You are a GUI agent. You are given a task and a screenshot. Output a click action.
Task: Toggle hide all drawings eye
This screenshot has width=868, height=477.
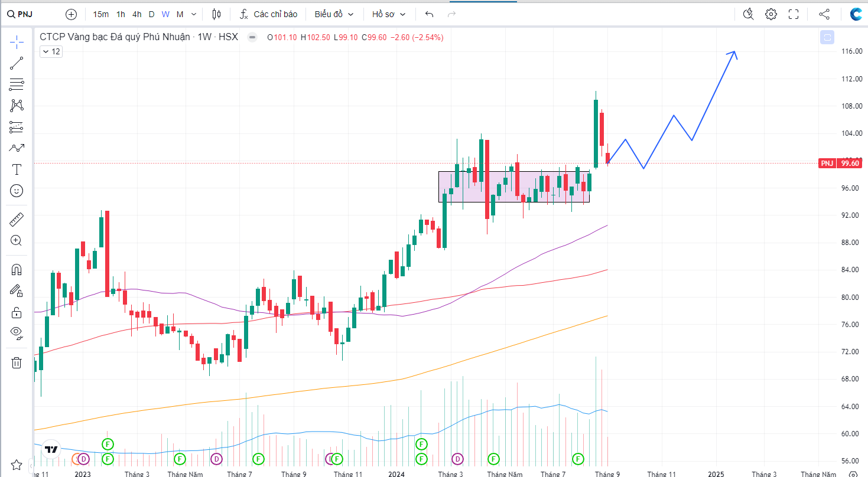[17, 333]
